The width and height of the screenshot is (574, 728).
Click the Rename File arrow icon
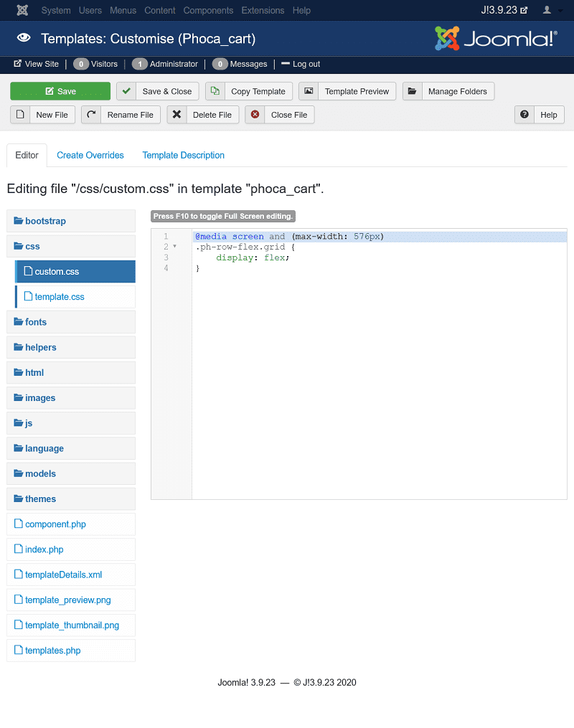(91, 115)
